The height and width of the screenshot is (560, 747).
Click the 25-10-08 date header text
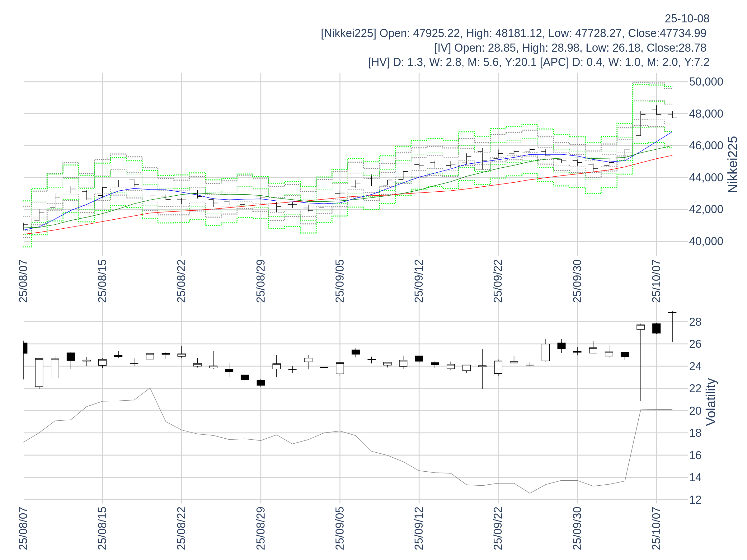point(687,19)
